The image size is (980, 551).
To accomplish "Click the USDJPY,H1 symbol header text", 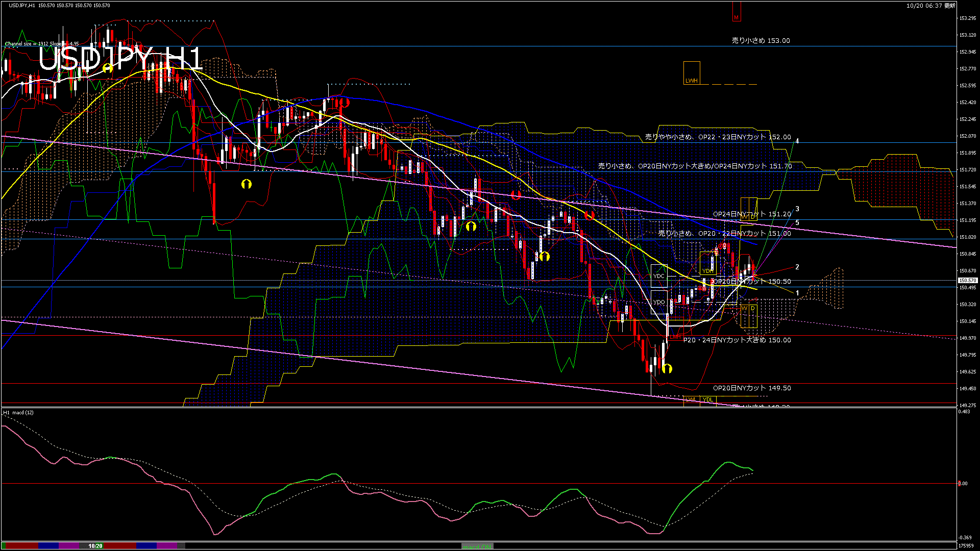I will tap(22, 5).
